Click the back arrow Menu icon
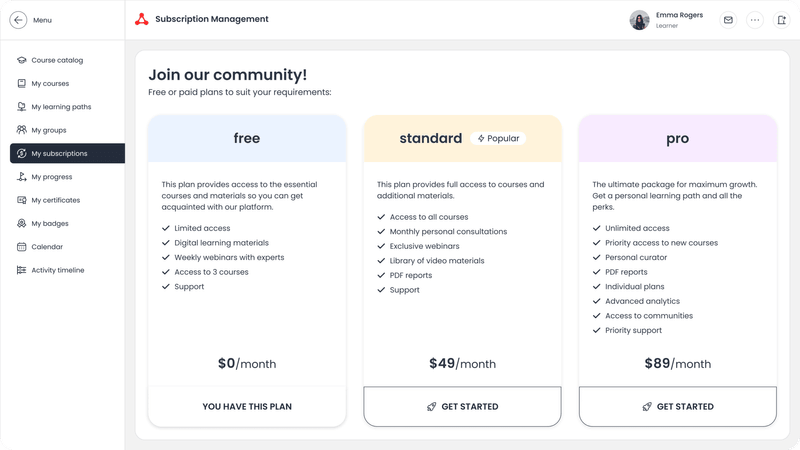The image size is (800, 450). [x=18, y=20]
